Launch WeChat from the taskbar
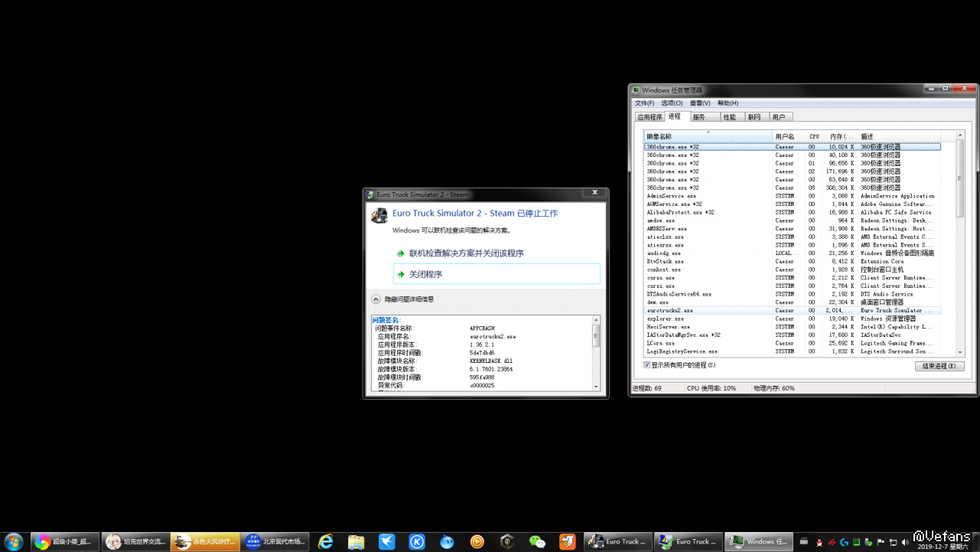The image size is (980, 552). tap(538, 542)
